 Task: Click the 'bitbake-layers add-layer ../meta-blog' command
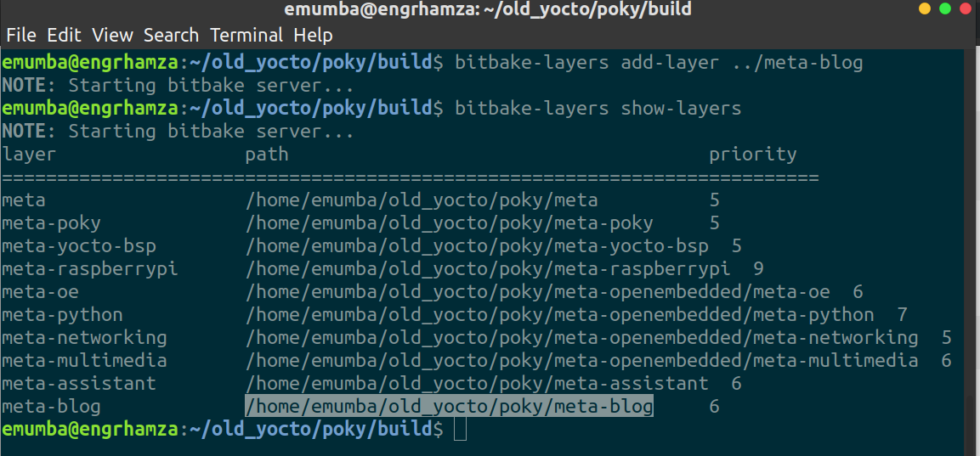(659, 63)
